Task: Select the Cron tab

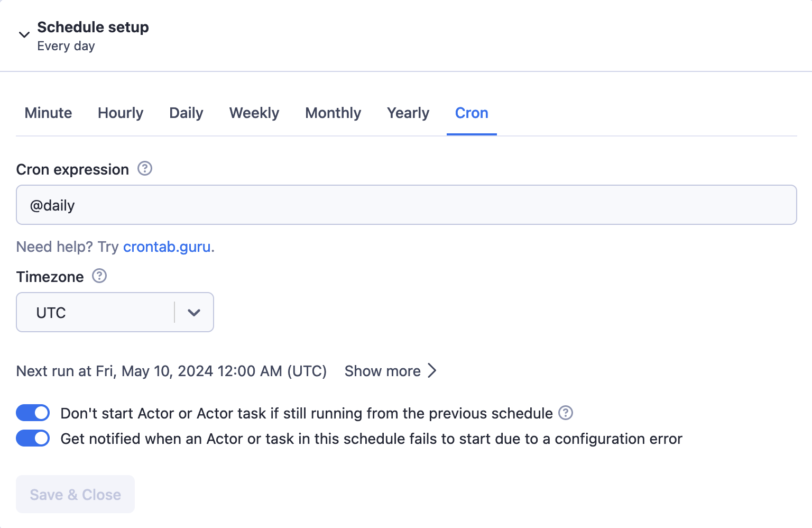Action: tap(472, 113)
